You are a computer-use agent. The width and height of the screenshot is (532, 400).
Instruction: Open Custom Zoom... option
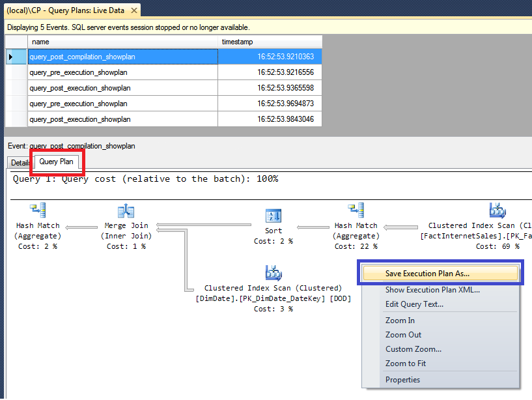pyautogui.click(x=413, y=349)
